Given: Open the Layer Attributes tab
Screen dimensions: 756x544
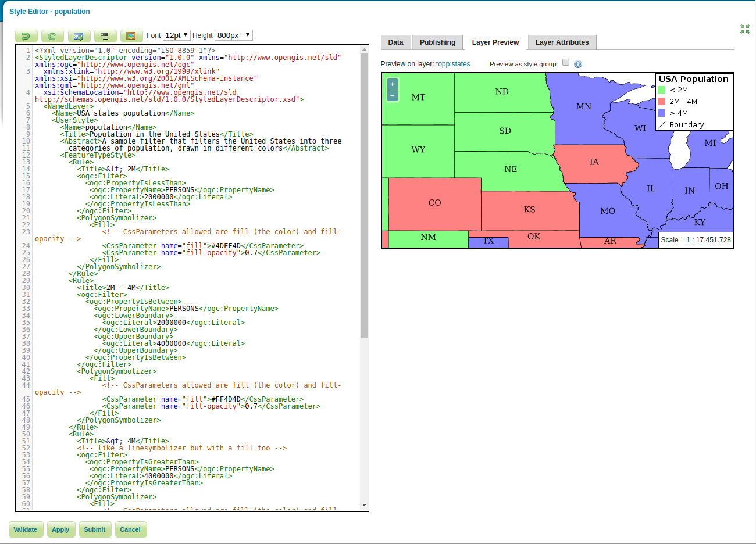Looking at the screenshot, I should click(x=562, y=42).
